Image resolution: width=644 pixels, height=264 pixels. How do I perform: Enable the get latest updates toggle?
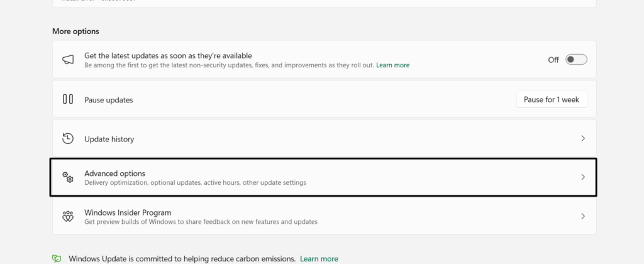[x=576, y=60]
